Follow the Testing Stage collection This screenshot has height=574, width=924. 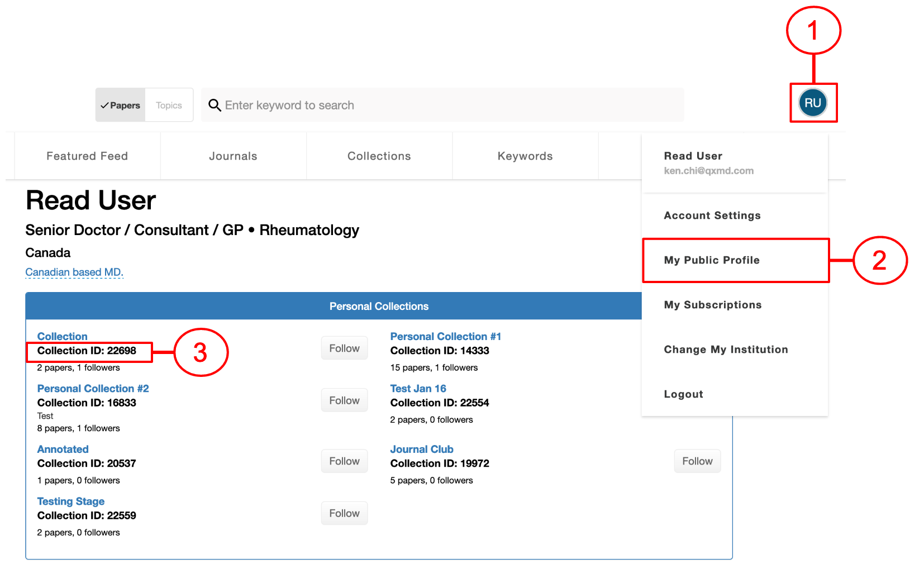(344, 513)
